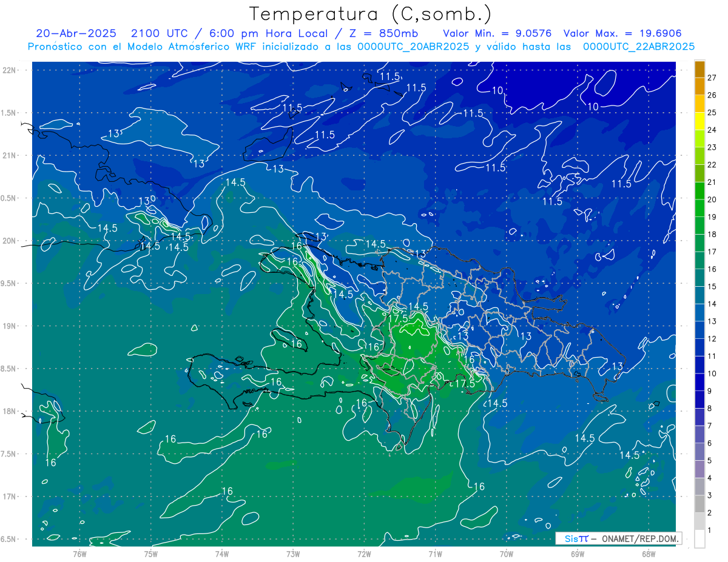Click colorbar scale label '21'

pos(712,182)
